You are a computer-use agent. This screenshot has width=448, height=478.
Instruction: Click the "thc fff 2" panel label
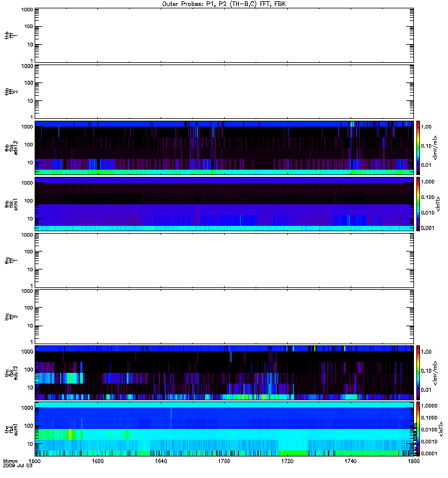click(11, 317)
